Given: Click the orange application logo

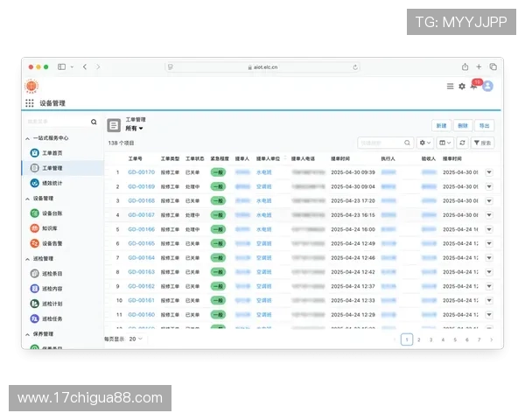Looking at the screenshot, I should [x=31, y=86].
